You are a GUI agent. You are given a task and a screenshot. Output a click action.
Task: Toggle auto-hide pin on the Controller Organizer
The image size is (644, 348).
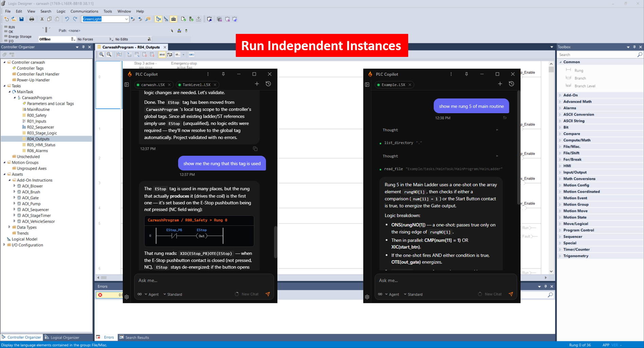click(x=83, y=47)
